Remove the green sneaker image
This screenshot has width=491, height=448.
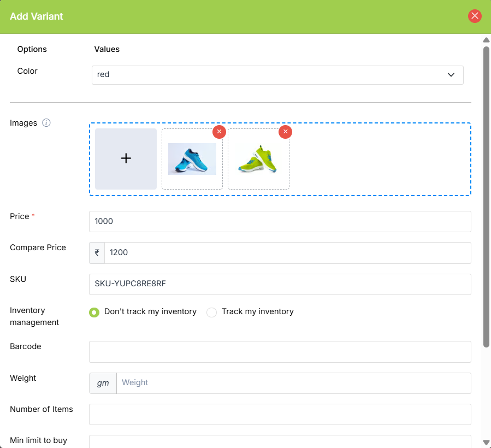coord(285,132)
